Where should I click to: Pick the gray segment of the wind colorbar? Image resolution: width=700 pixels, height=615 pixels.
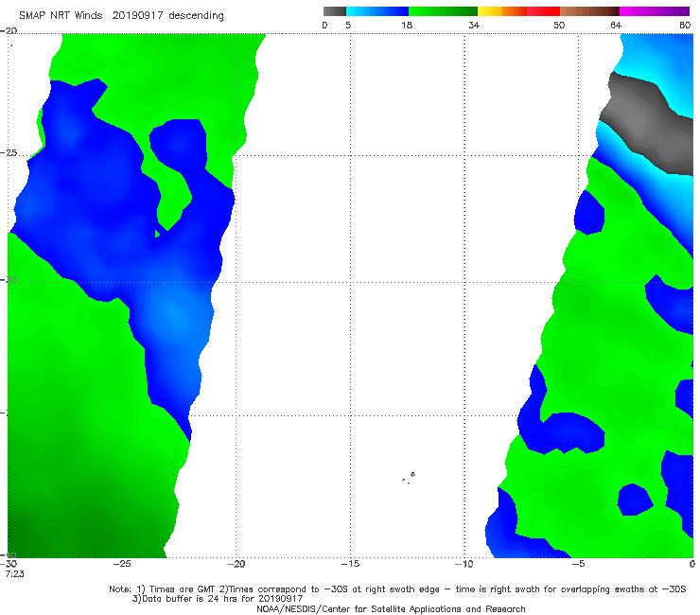click(x=335, y=11)
